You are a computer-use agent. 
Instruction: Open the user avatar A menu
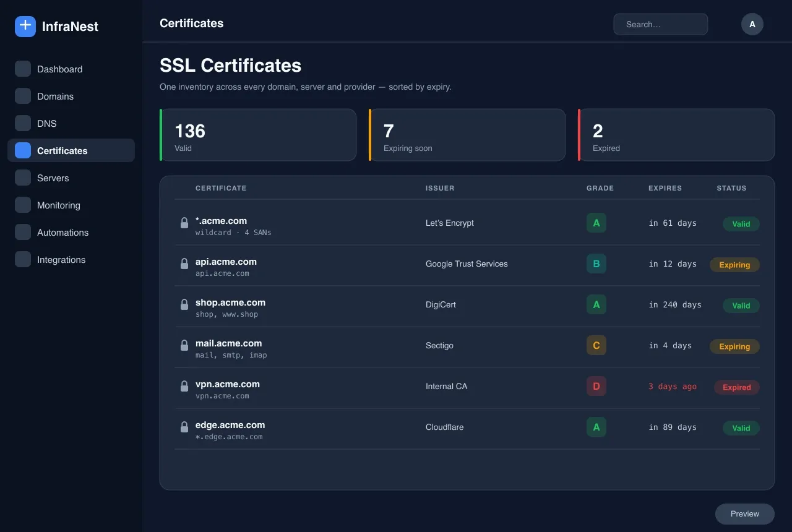pos(752,24)
